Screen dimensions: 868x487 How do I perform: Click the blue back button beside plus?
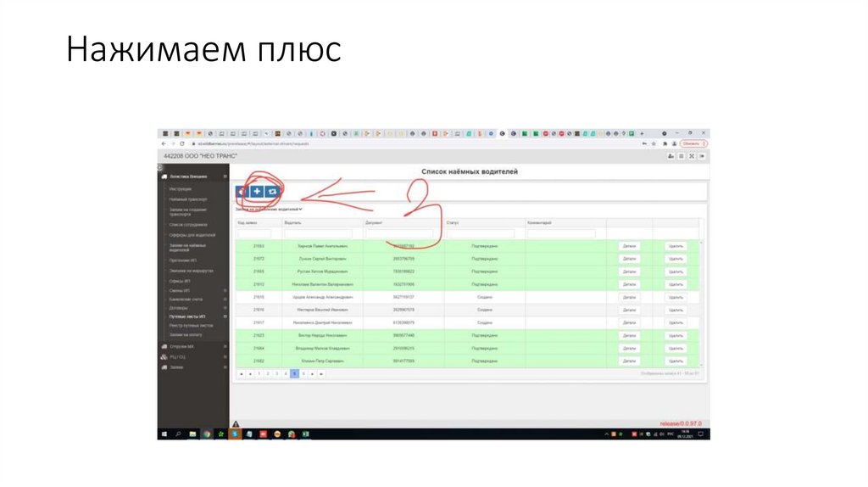pos(242,191)
